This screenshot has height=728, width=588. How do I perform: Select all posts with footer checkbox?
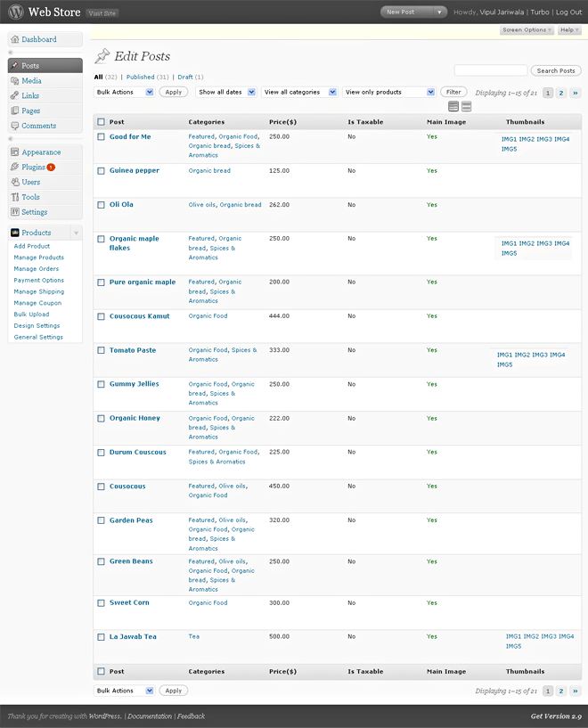point(102,671)
